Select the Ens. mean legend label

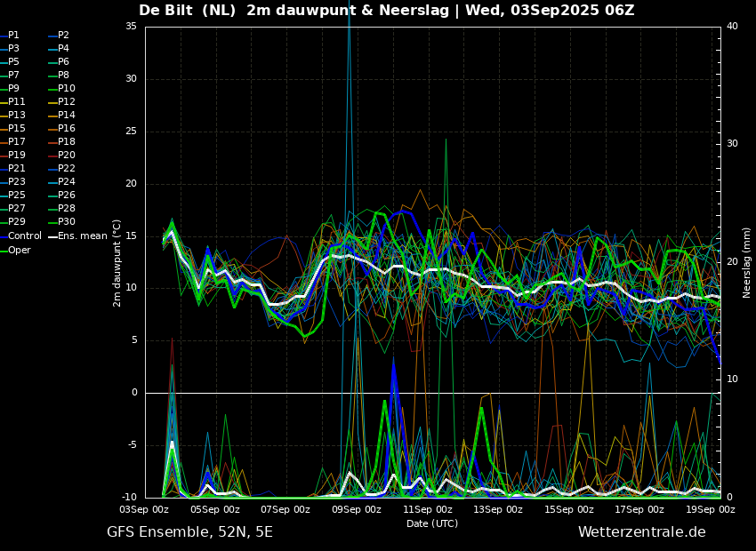[84, 236]
